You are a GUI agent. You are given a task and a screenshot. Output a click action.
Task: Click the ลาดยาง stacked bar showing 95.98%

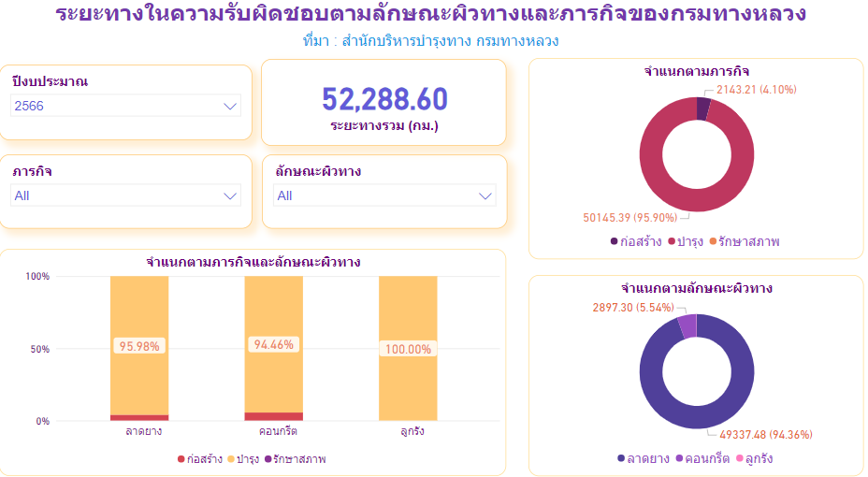click(x=139, y=346)
